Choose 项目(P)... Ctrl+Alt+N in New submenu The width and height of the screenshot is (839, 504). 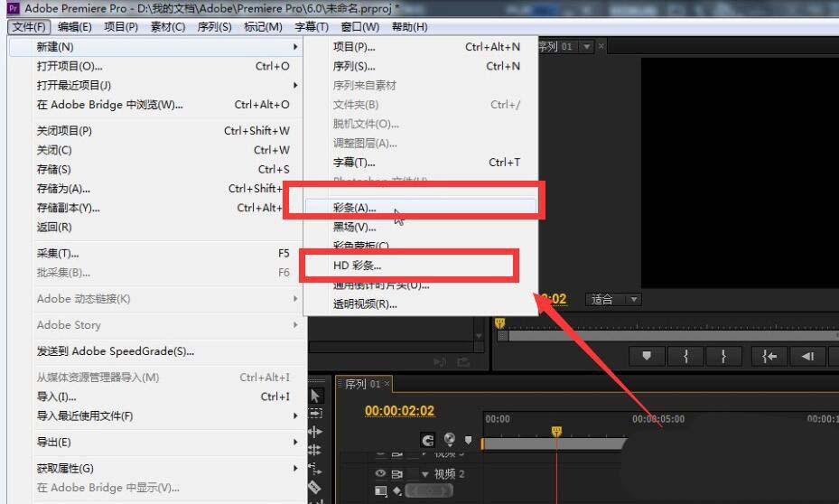tap(421, 47)
